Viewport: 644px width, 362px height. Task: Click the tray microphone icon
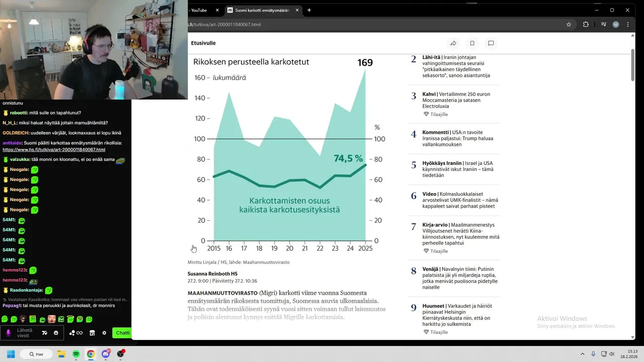(x=593, y=354)
